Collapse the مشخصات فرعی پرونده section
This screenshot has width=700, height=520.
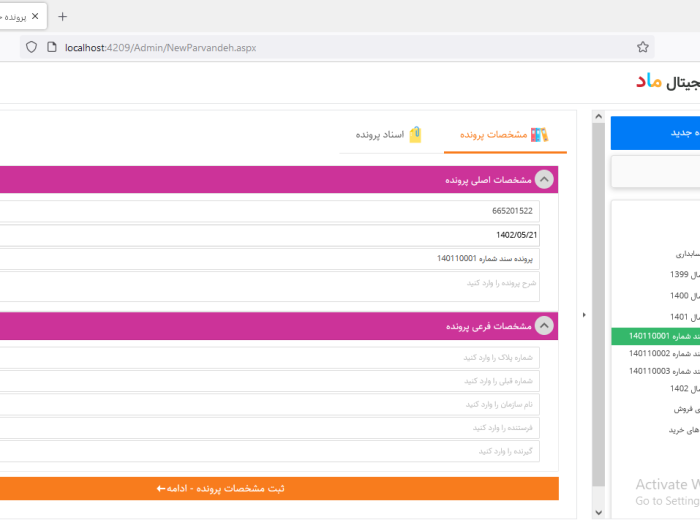[x=544, y=325]
